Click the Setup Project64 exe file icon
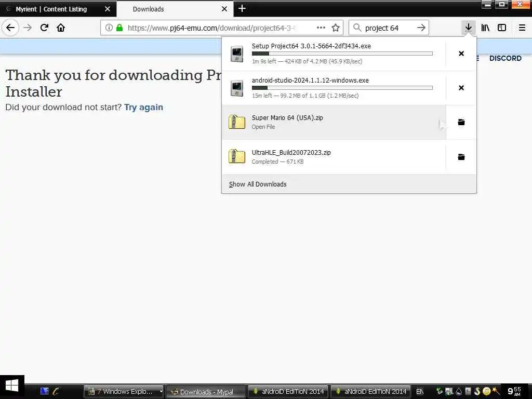 coord(237,54)
